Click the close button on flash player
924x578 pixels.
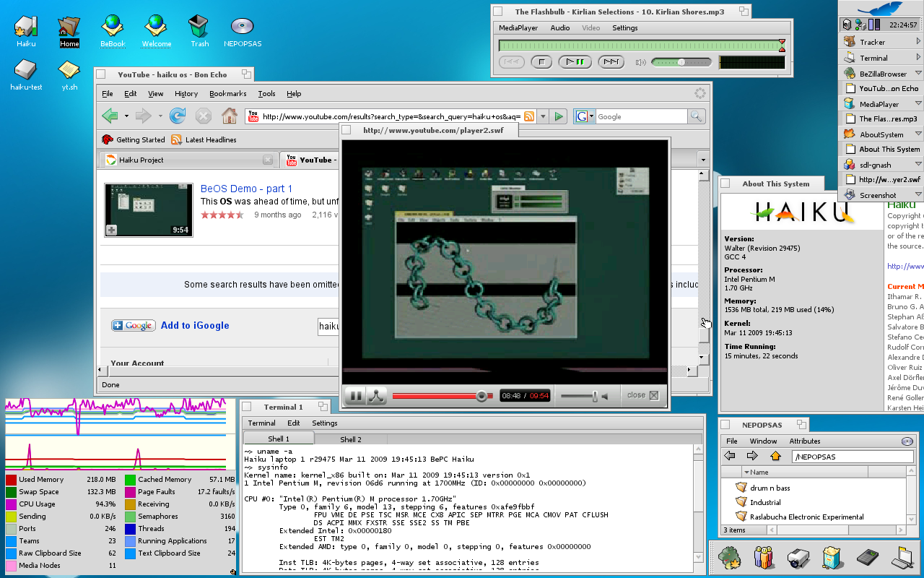coord(642,395)
